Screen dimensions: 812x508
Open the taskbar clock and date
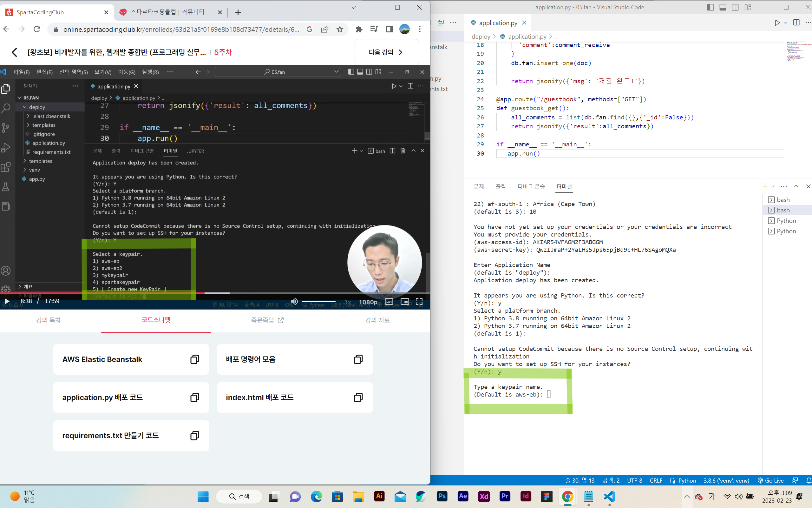(x=777, y=496)
